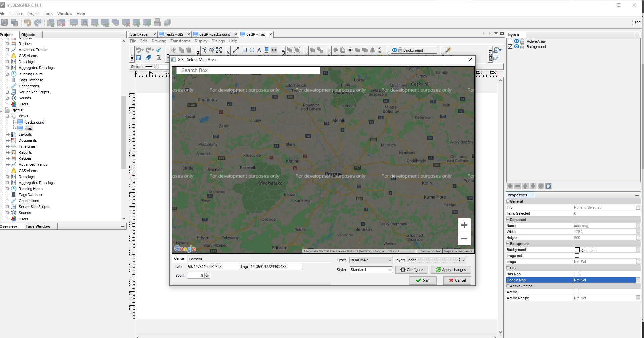Screen dimensions: 644x338
Task: Select the Rectangle drawing tool
Action: pos(245,50)
